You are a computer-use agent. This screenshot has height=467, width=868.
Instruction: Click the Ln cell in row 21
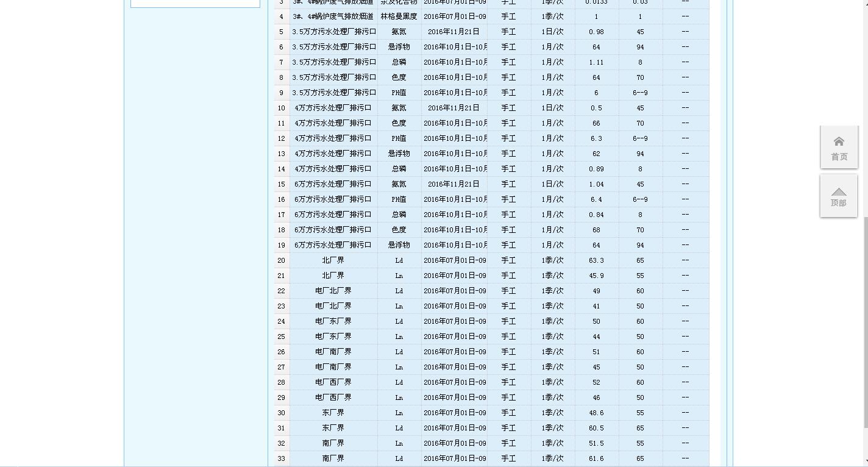click(x=399, y=276)
